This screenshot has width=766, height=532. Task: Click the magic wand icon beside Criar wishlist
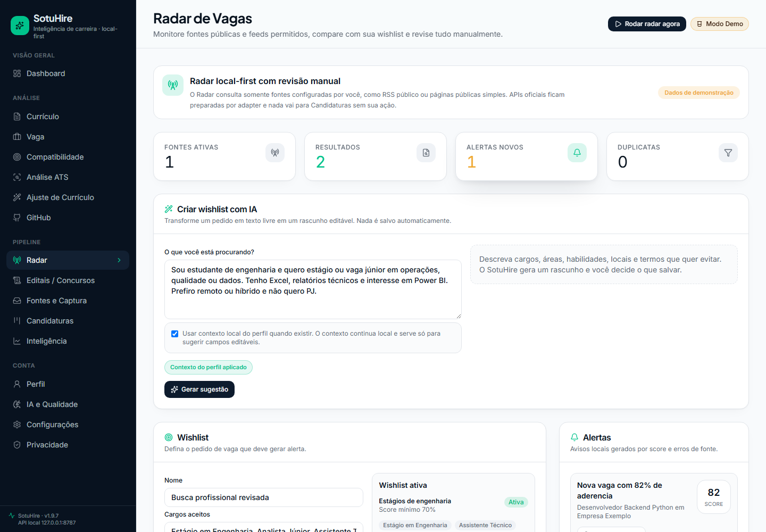tap(169, 209)
